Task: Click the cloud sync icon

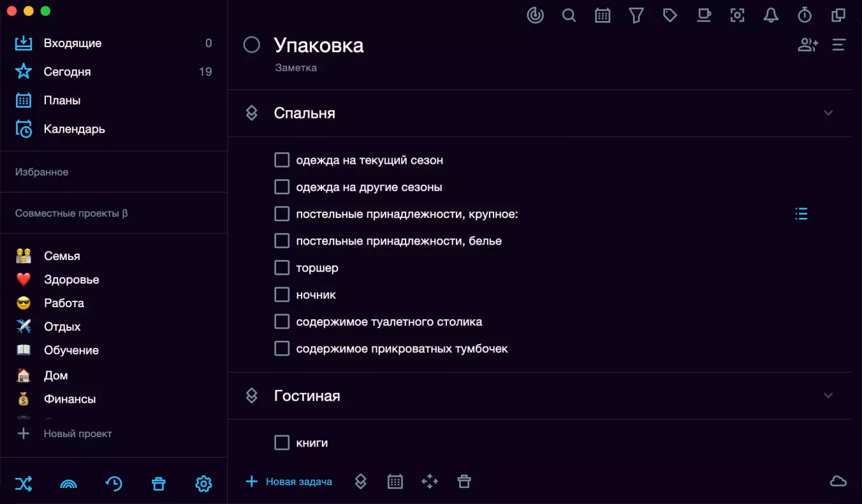Action: click(x=838, y=482)
